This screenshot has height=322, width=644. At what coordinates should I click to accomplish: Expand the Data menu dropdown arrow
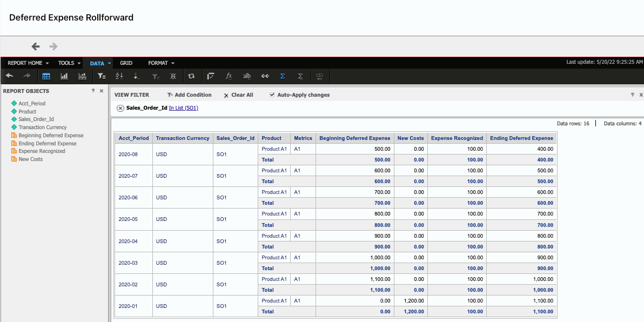pos(109,63)
